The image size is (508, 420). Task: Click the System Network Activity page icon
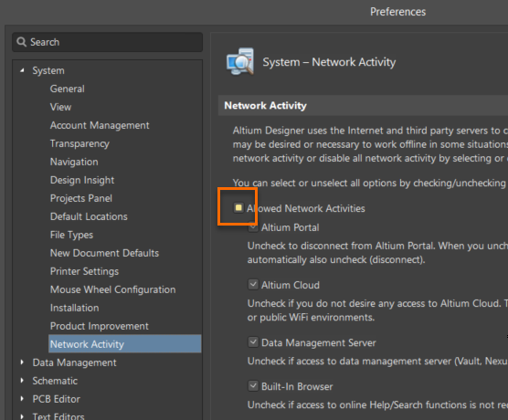240,61
